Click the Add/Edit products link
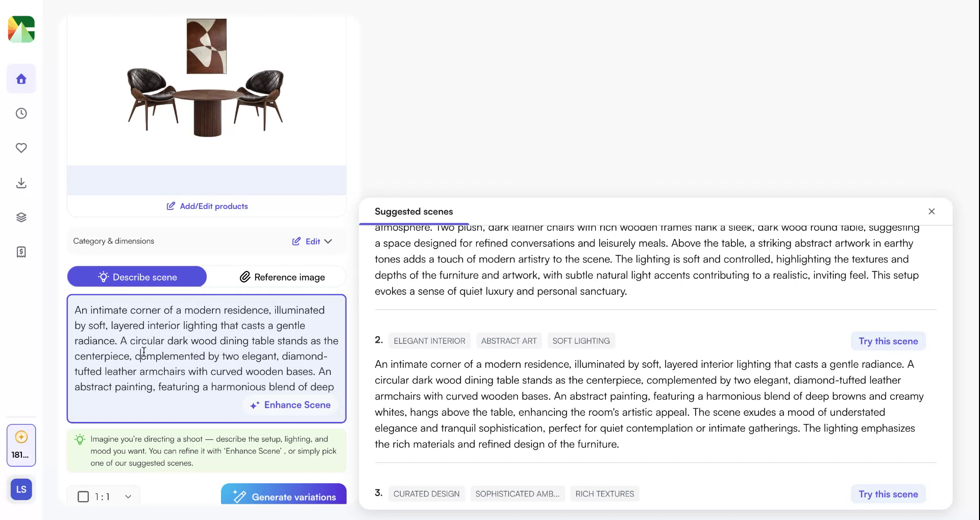980x520 pixels. point(206,206)
